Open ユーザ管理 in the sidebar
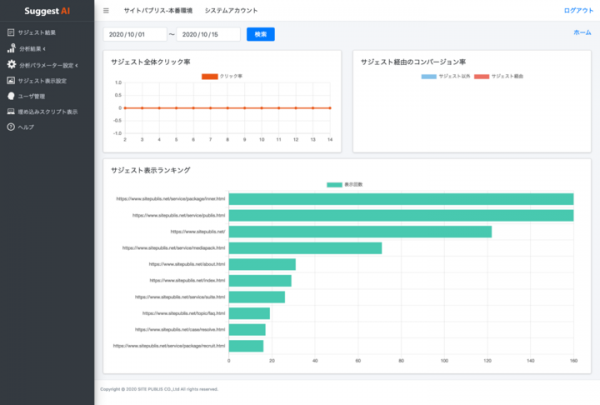 31,96
